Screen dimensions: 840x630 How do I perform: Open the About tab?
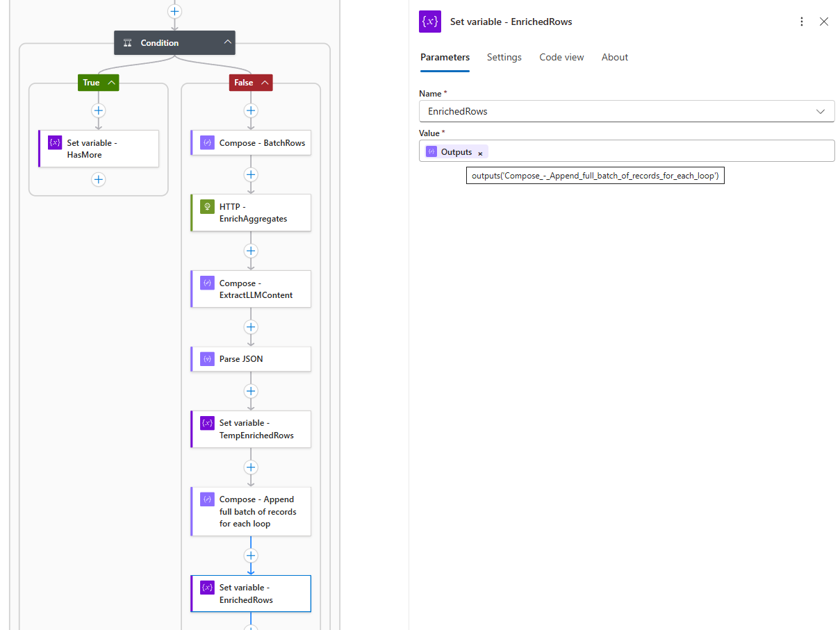tap(614, 57)
